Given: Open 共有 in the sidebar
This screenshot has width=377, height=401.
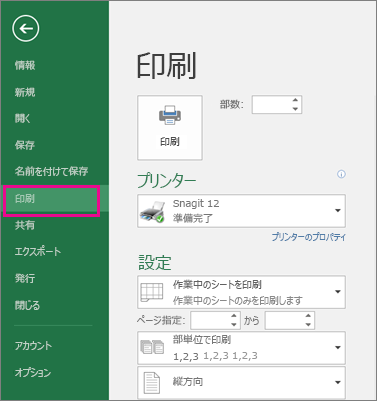Looking at the screenshot, I should pos(25,225).
